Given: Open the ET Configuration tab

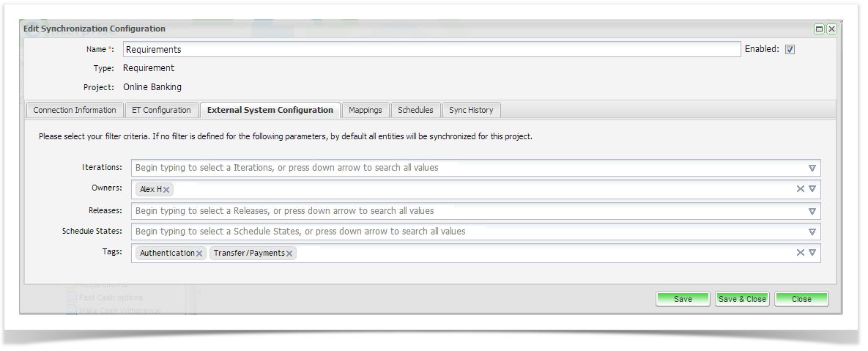Looking at the screenshot, I should click(x=161, y=110).
